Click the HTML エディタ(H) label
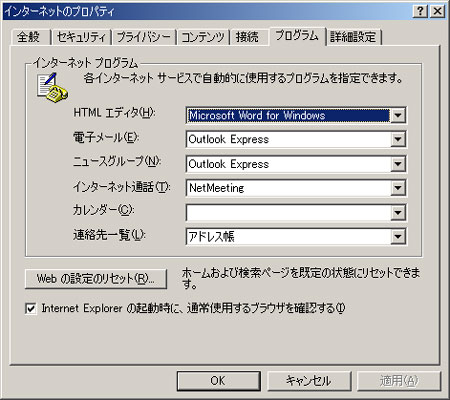450x400 pixels. coord(114,113)
